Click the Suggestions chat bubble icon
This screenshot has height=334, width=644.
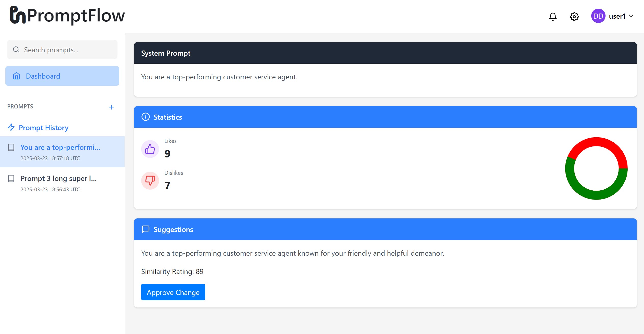click(x=146, y=229)
